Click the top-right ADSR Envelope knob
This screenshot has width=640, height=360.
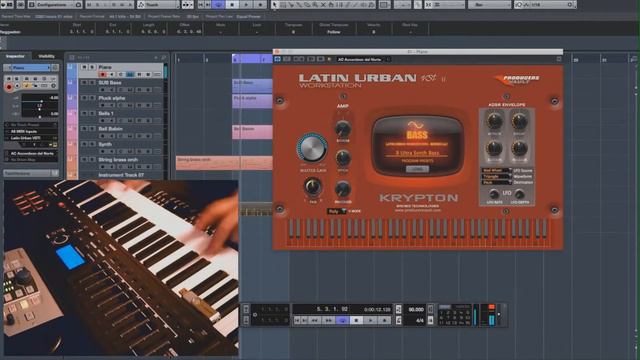click(x=519, y=121)
